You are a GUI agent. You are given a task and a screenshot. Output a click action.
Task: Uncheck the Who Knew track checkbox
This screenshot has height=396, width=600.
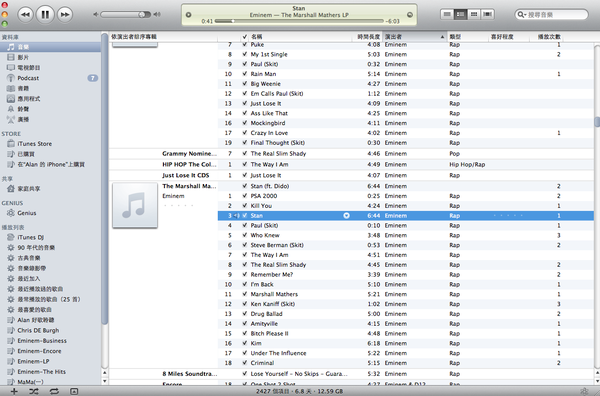245,235
